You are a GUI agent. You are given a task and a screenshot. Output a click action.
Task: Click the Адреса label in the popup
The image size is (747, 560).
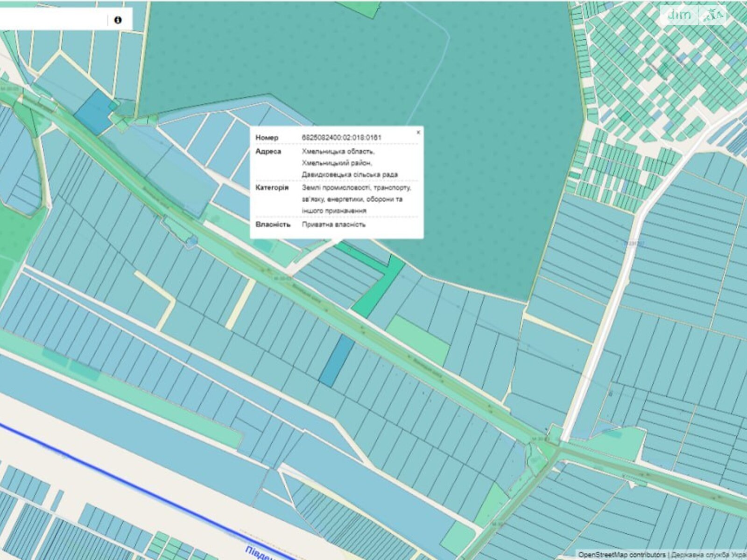[268, 152]
